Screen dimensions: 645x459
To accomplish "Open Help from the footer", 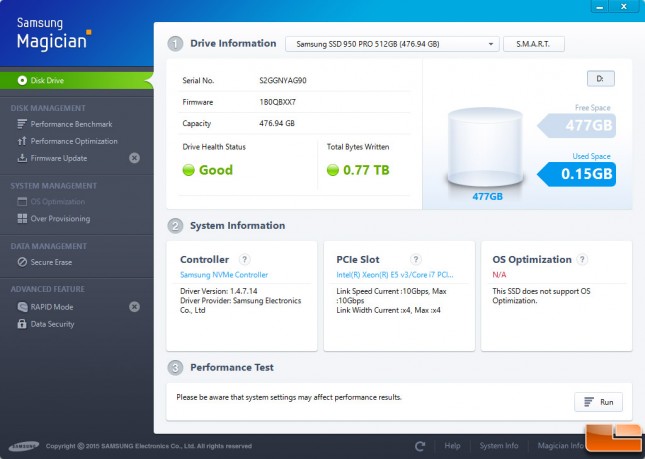I will tap(452, 445).
